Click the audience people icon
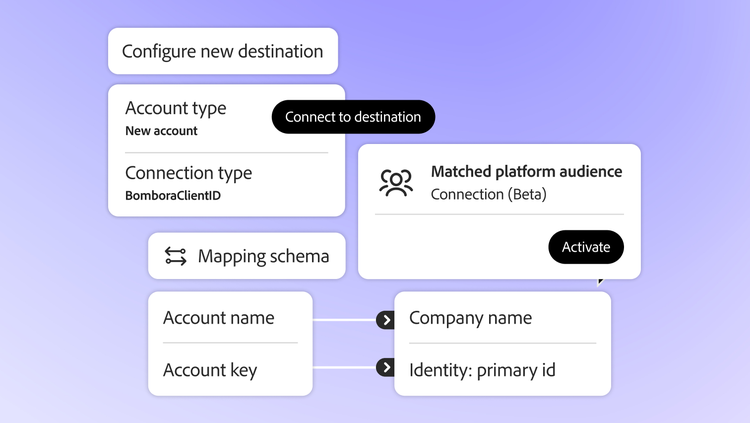Viewport: 750px width, 423px height. click(396, 183)
